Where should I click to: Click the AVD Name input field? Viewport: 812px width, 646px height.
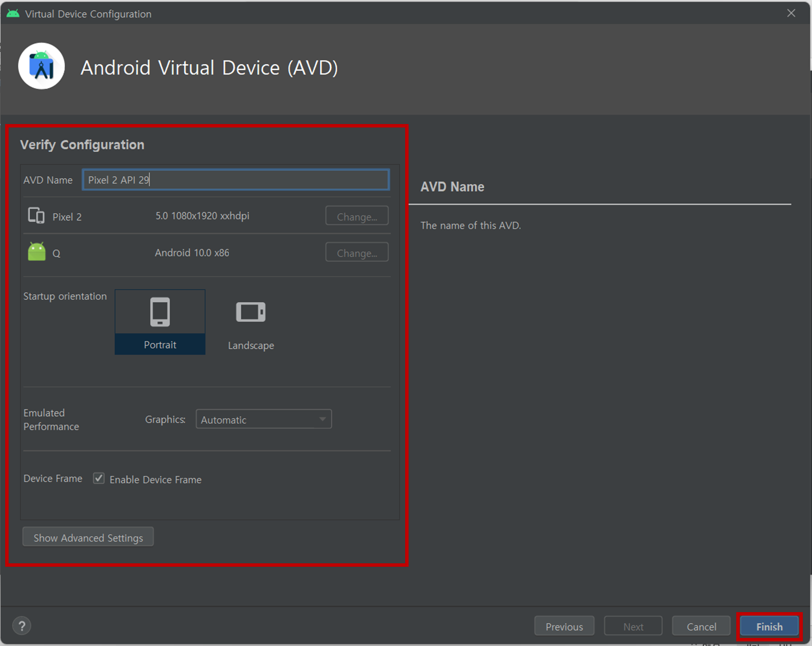click(236, 180)
